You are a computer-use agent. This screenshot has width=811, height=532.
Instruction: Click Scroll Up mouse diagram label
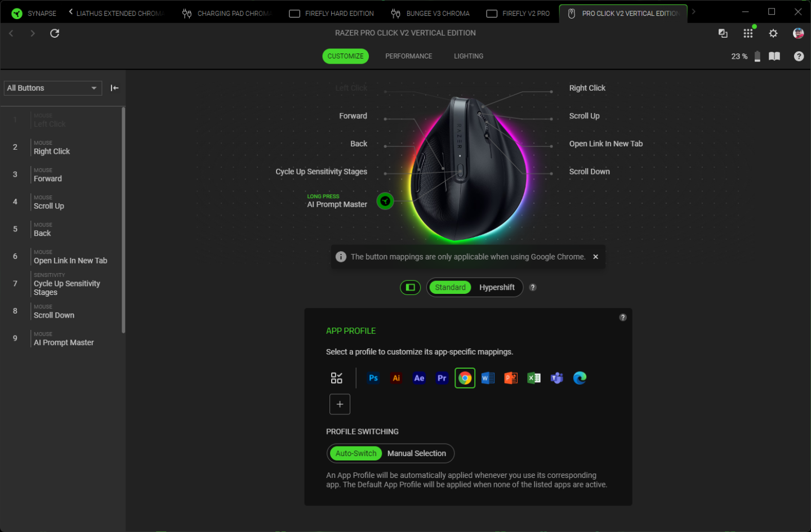coord(584,116)
